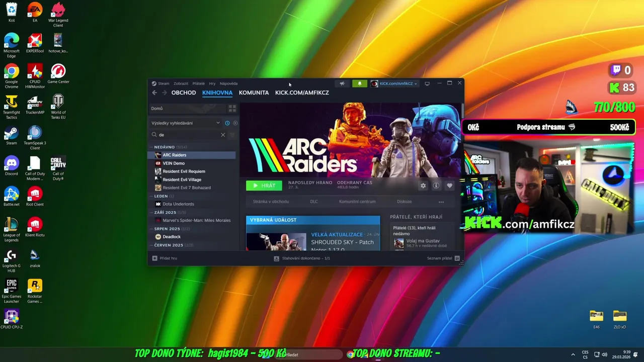Click the green HRÁT play button

click(264, 186)
